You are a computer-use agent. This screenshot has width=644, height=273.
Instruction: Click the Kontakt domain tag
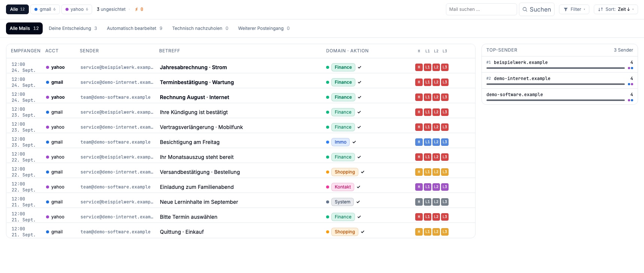(x=343, y=187)
